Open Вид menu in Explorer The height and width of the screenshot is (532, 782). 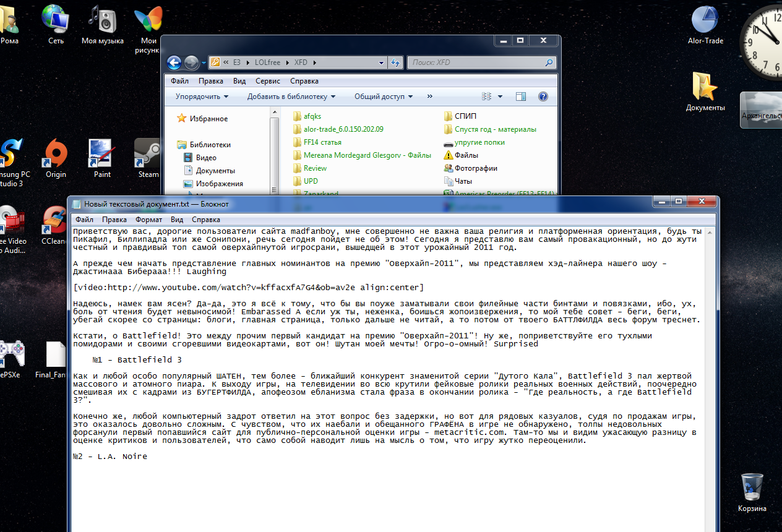pyautogui.click(x=239, y=81)
